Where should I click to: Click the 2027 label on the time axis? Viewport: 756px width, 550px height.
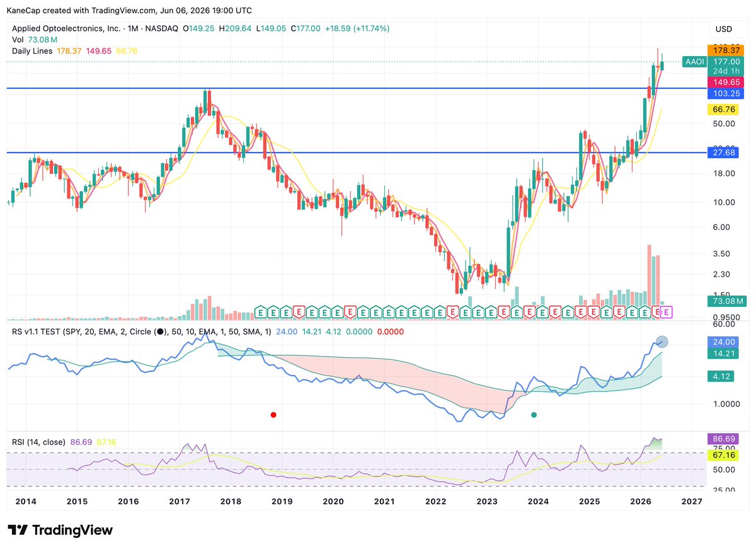click(692, 501)
